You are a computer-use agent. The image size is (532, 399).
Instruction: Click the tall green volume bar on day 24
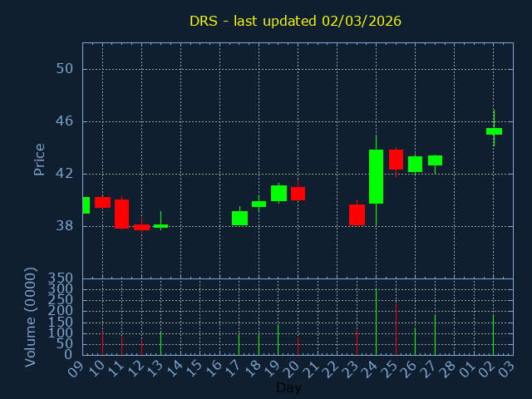tap(376, 322)
